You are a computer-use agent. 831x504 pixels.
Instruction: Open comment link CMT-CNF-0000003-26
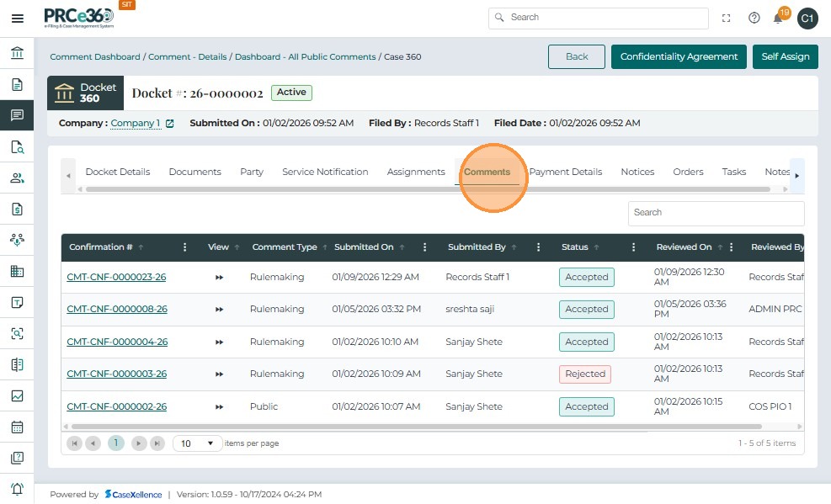[x=116, y=374]
